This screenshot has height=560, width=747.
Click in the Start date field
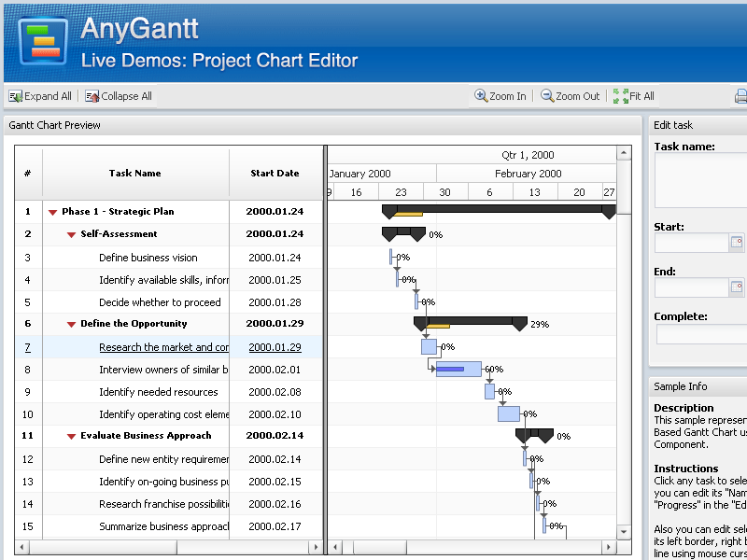[x=692, y=243]
